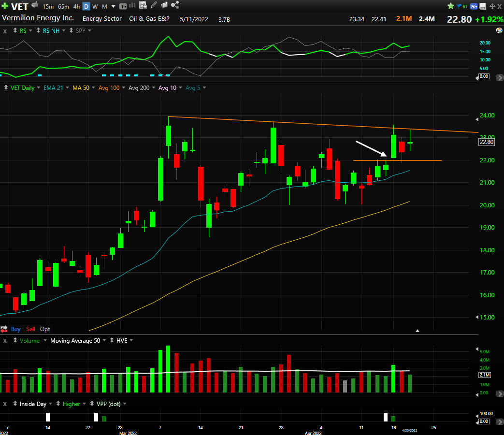The width and height of the screenshot is (504, 435).
Task: Click the reorder arrows beside VET Daily
Action: point(6,87)
